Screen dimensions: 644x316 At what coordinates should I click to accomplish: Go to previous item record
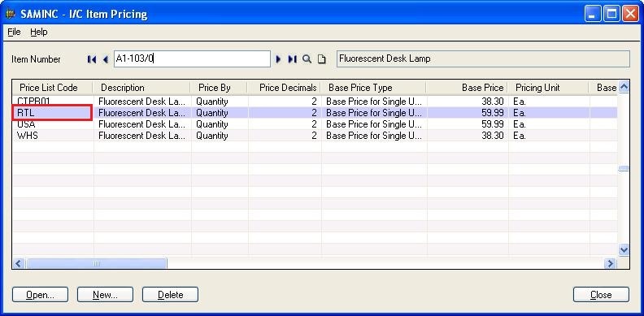click(106, 59)
